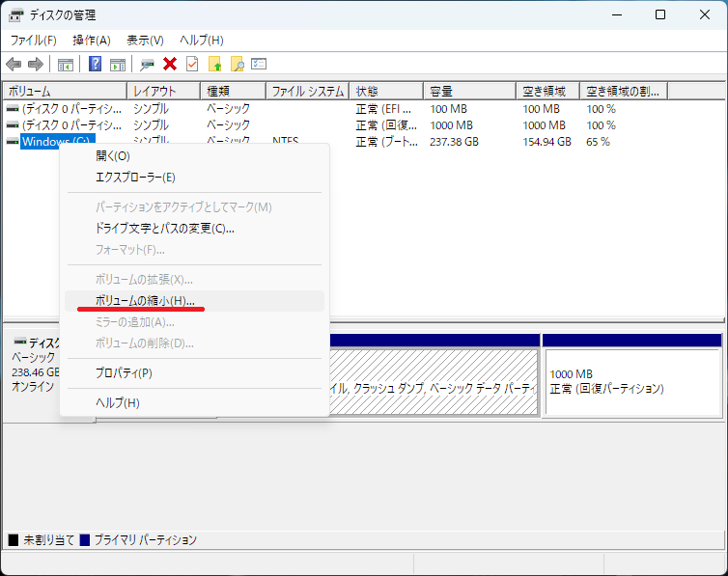Click the disk connect toolbar icon
Image resolution: width=728 pixels, height=576 pixels.
(x=148, y=65)
